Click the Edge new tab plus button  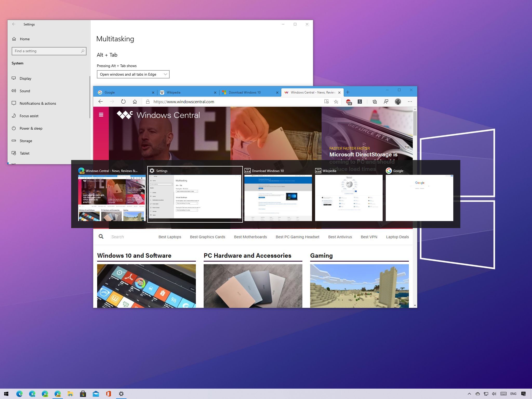pyautogui.click(x=348, y=92)
